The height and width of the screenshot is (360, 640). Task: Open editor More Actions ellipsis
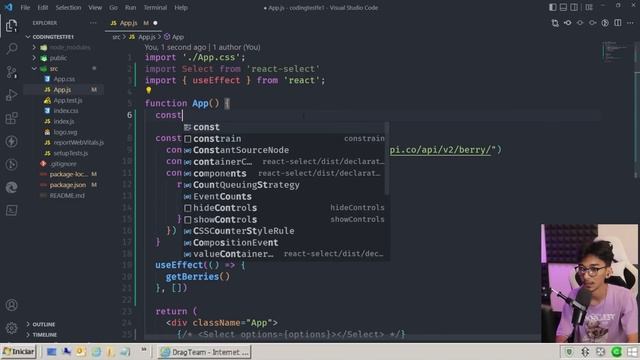point(631,23)
